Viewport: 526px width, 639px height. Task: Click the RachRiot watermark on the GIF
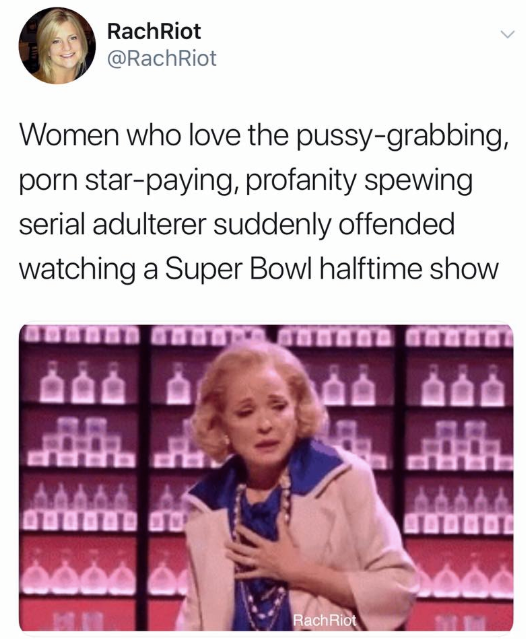click(x=325, y=620)
